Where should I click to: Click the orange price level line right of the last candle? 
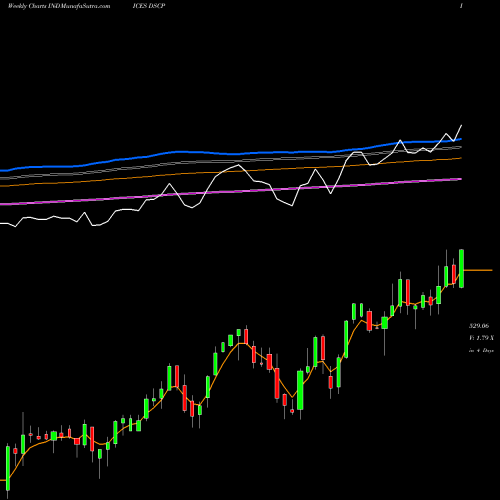pyautogui.click(x=478, y=270)
